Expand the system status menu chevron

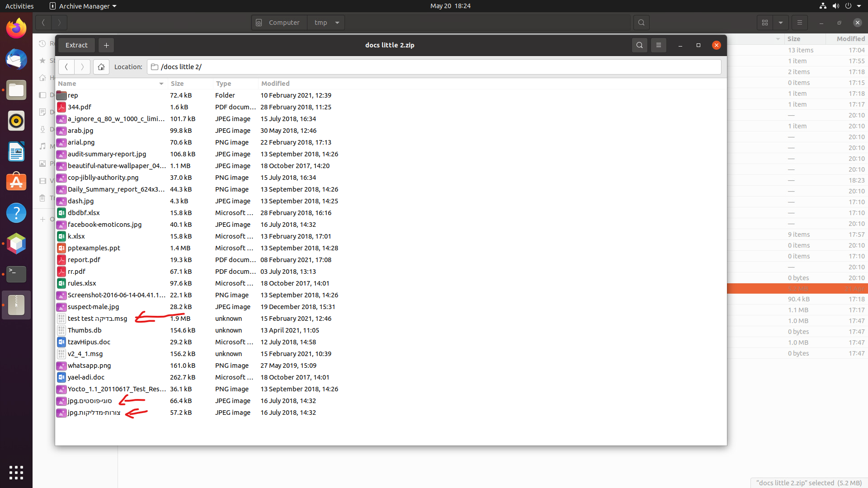pos(861,6)
